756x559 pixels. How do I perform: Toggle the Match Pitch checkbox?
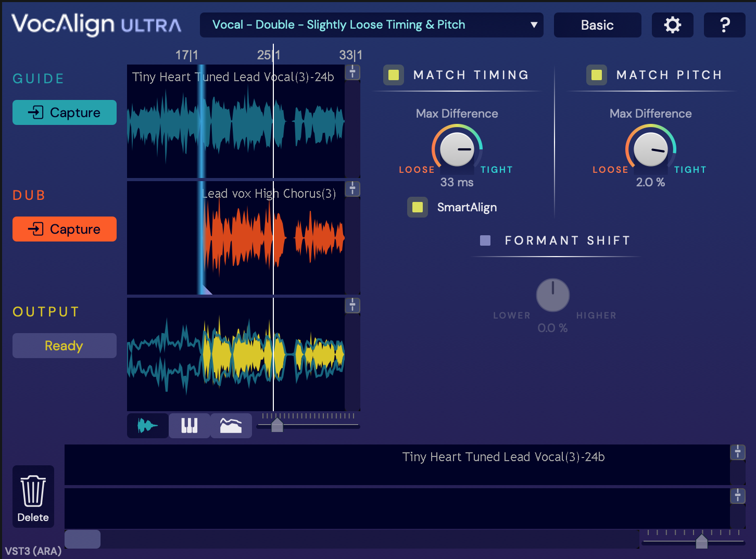click(597, 75)
